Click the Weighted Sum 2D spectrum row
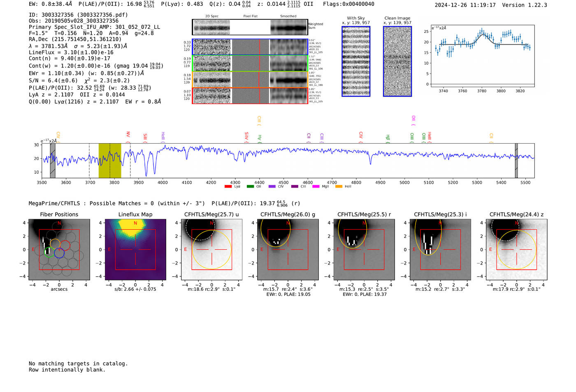 [250, 27]
